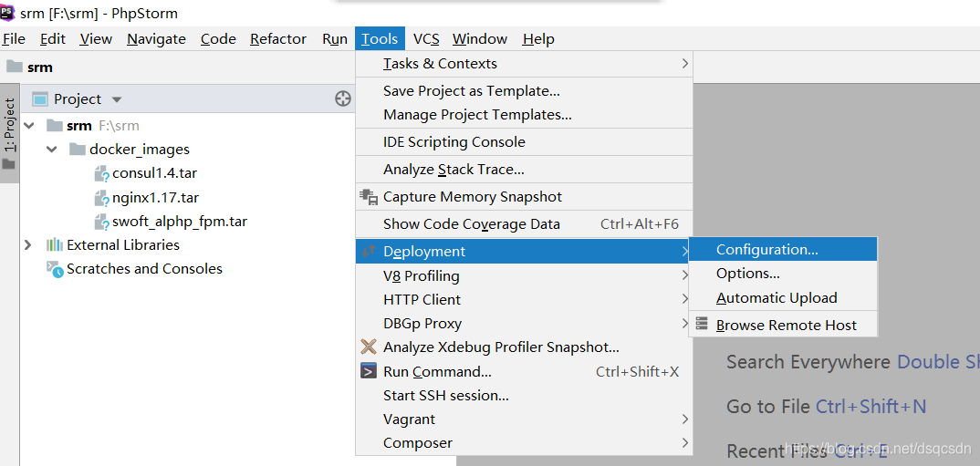Collapse the srm root tree node
The image size is (980, 466).
[28, 126]
